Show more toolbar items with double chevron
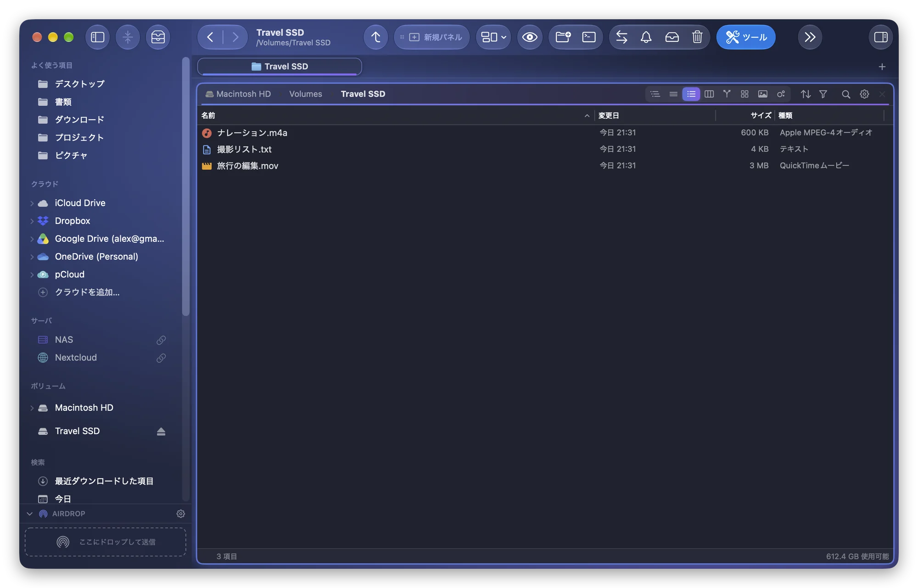The height and width of the screenshot is (588, 918). tap(810, 37)
